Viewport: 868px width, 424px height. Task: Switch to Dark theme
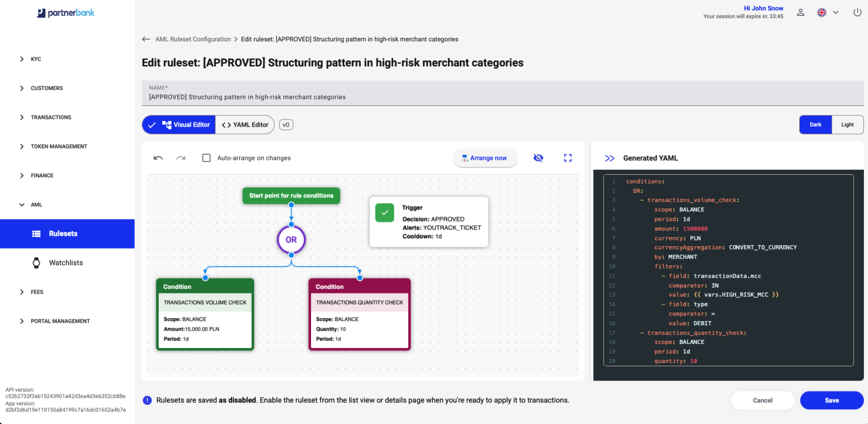[x=815, y=125]
